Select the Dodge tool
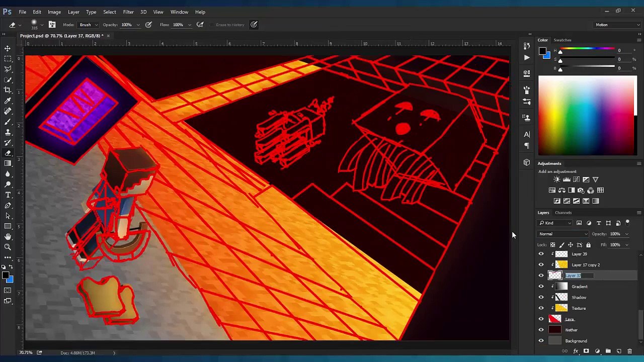The width and height of the screenshot is (644, 362). 8,185
